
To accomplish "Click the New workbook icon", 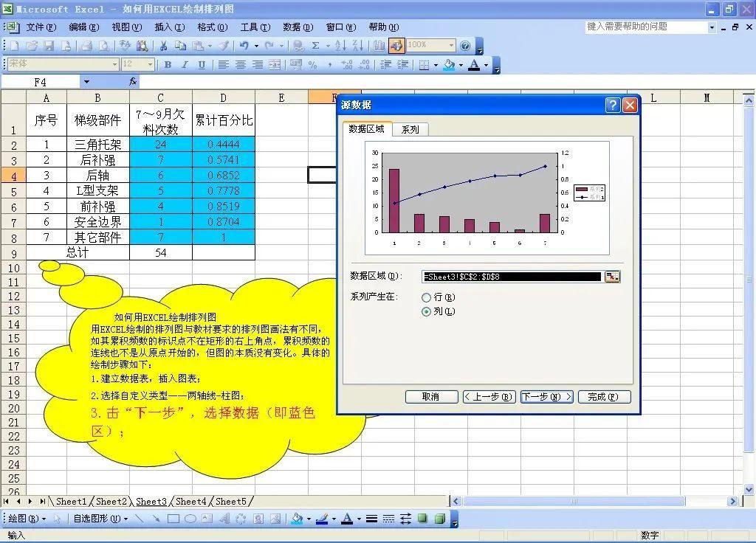I will pyautogui.click(x=15, y=46).
